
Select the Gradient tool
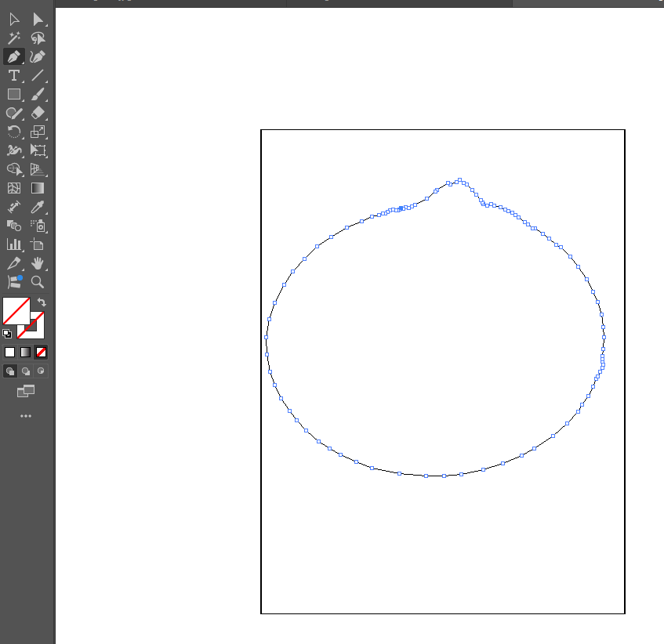point(38,188)
